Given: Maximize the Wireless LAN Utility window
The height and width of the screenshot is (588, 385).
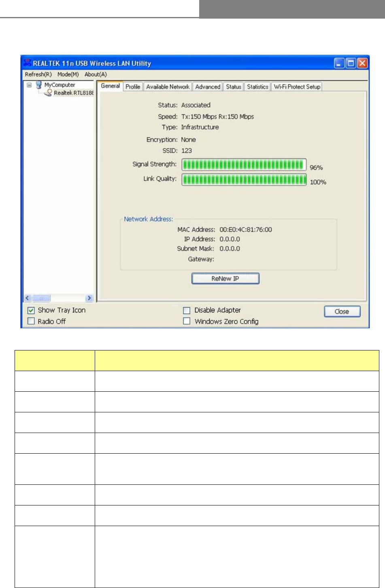Looking at the screenshot, I should tap(351, 63).
